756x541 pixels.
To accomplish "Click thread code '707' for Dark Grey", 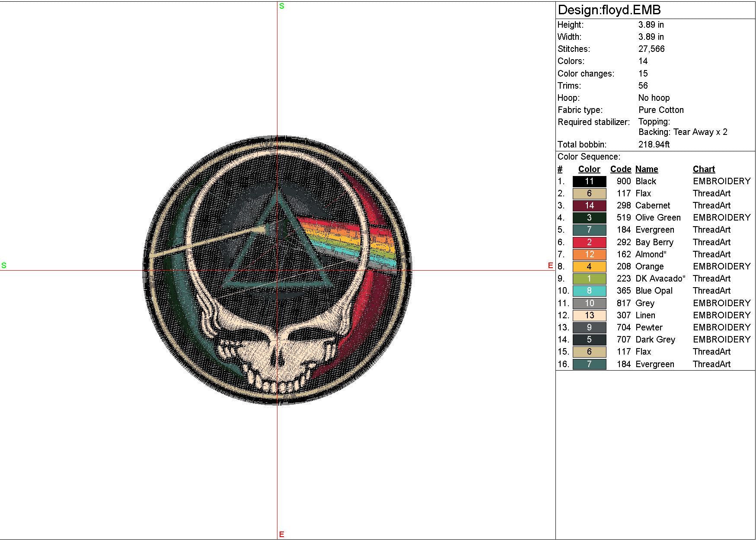I will tap(624, 339).
